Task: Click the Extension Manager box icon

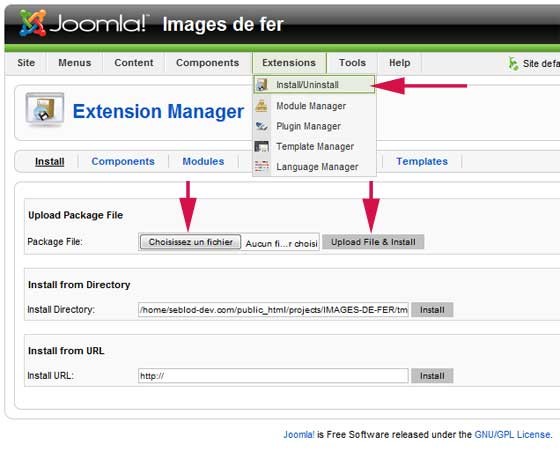Action: coord(45,110)
